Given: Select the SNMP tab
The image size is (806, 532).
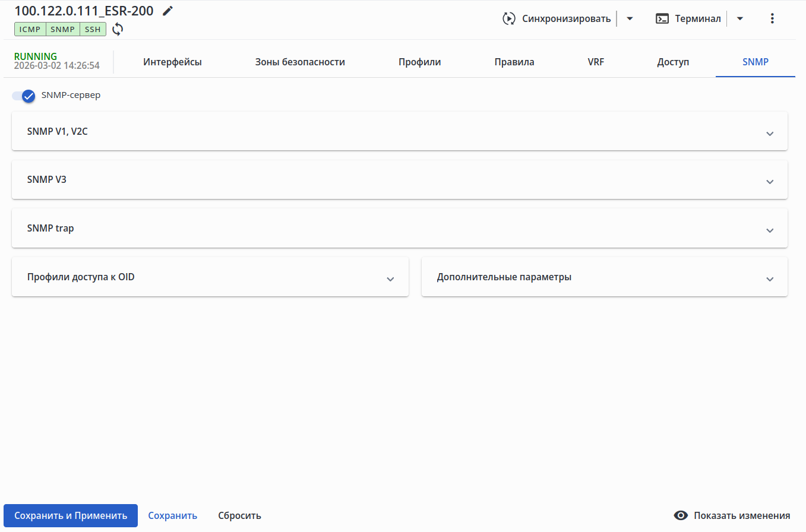Looking at the screenshot, I should pos(756,62).
